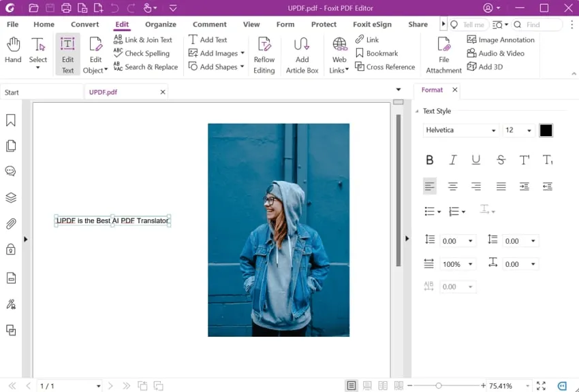
Task: Toggle bold text formatting
Action: pos(429,160)
